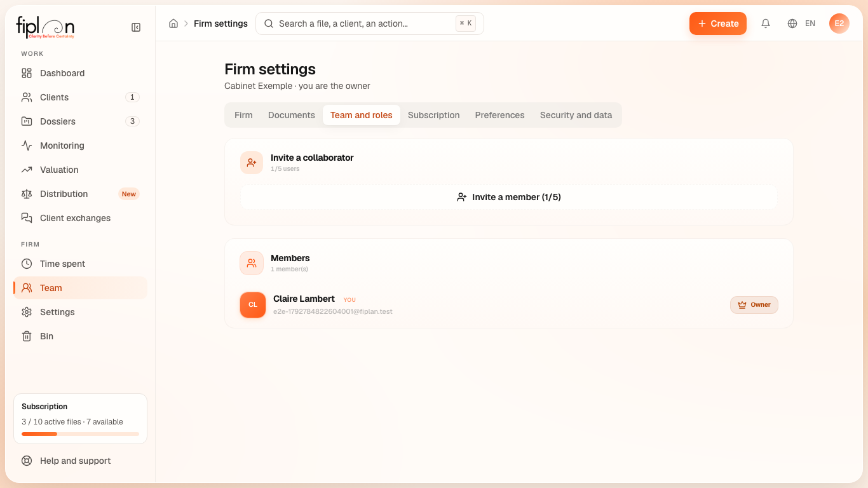Viewport: 868px width, 488px height.
Task: Select Team in sidebar
Action: (x=80, y=288)
